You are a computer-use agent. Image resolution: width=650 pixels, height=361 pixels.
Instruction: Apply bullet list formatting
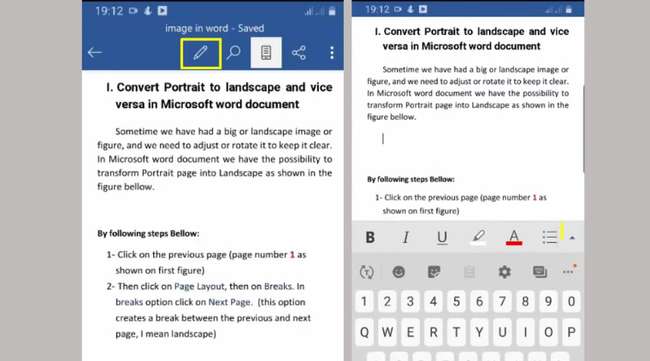[x=550, y=237]
